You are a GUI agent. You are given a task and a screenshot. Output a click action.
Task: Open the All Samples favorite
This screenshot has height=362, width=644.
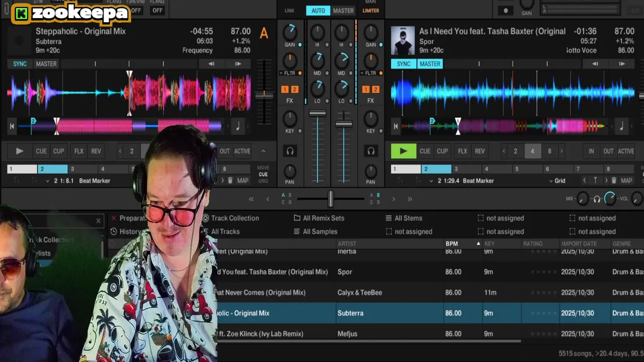pyautogui.click(x=315, y=232)
